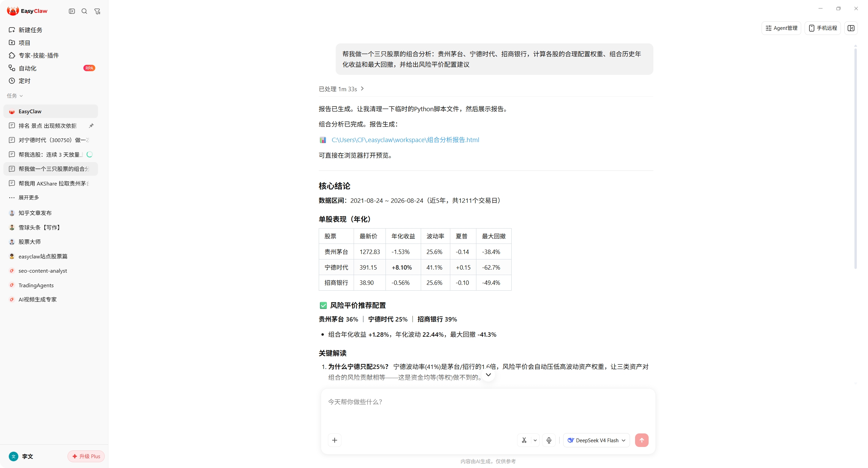Click the 知乎文章发布 avatar icon
The width and height of the screenshot is (868, 468).
(12, 213)
